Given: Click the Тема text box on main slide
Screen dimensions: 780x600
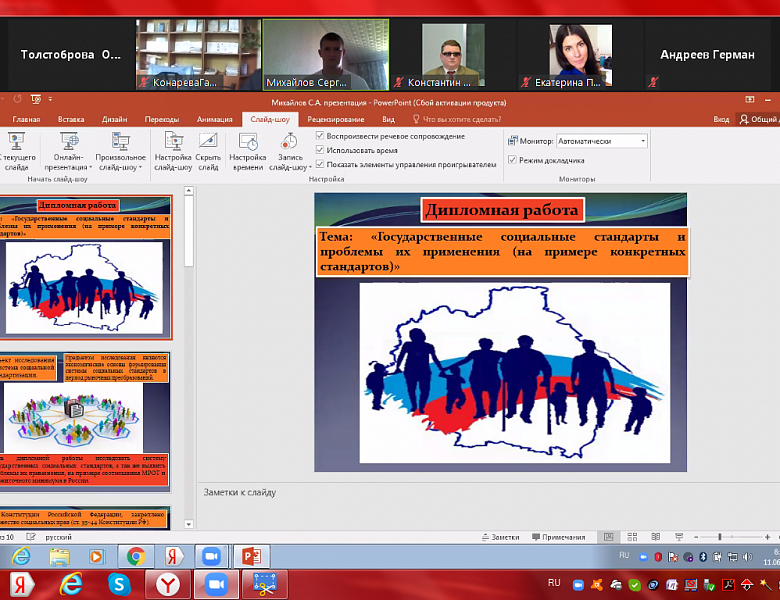Looking at the screenshot, I should click(502, 251).
